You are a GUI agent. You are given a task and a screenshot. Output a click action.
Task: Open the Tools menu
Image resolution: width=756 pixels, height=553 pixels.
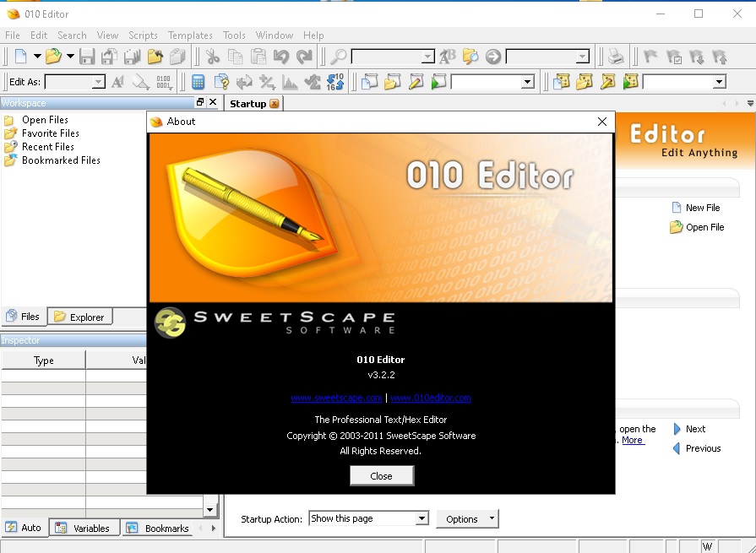coord(234,35)
